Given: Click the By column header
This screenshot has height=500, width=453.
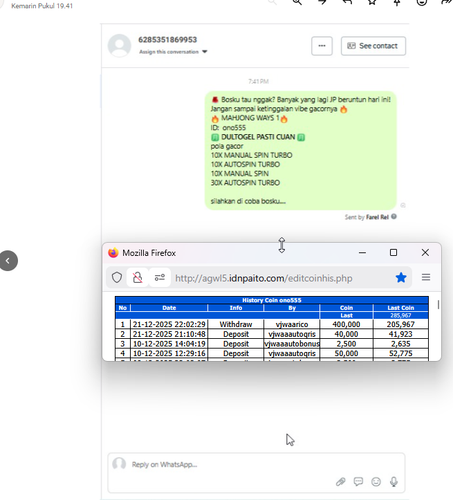Looking at the screenshot, I should pyautogui.click(x=292, y=308).
